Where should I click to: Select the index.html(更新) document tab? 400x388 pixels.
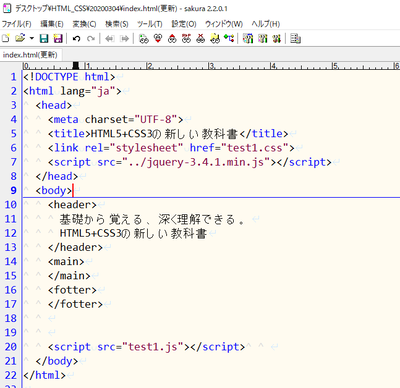[31, 55]
